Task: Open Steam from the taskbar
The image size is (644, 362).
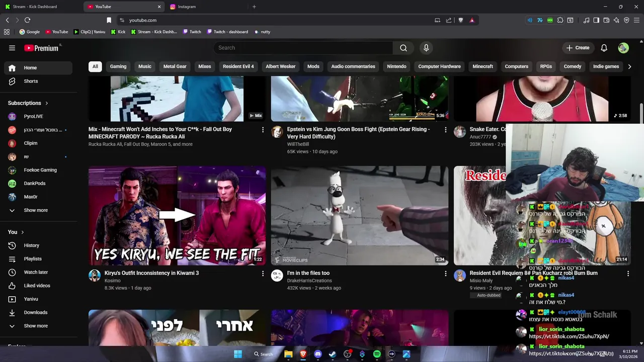Action: click(333, 354)
